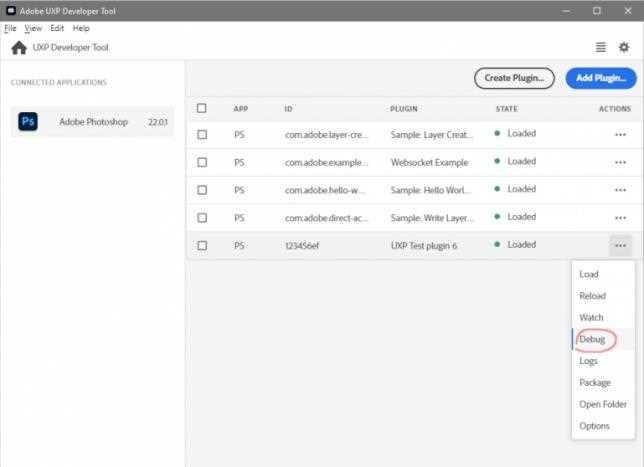Screen dimensions: 644x467
Task: Close the UXP Developer Tool window
Action: 628,11
